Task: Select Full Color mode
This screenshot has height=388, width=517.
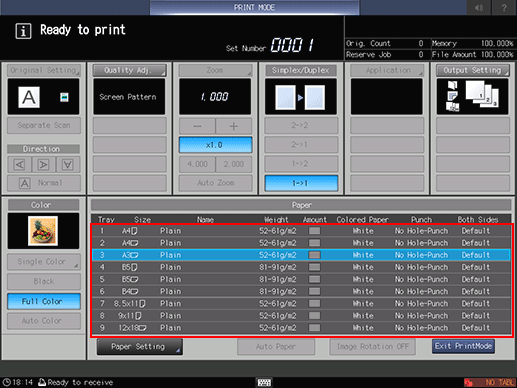Action: tap(44, 301)
